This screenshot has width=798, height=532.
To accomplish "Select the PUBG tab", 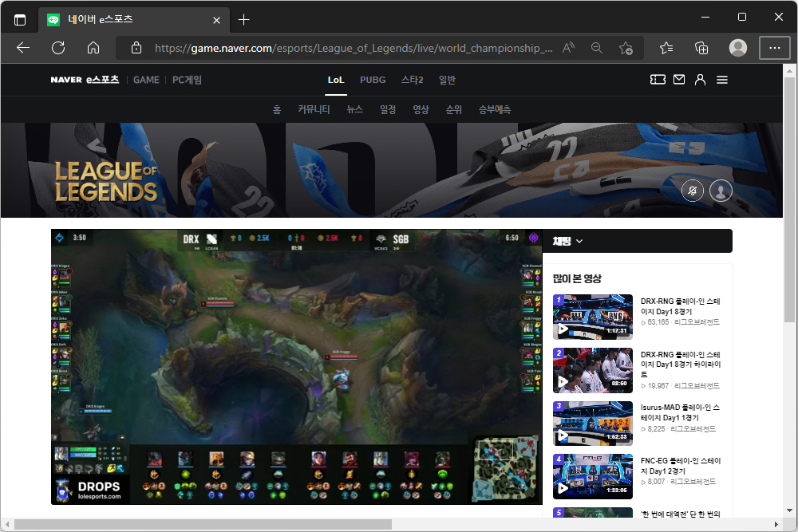I will coord(373,80).
